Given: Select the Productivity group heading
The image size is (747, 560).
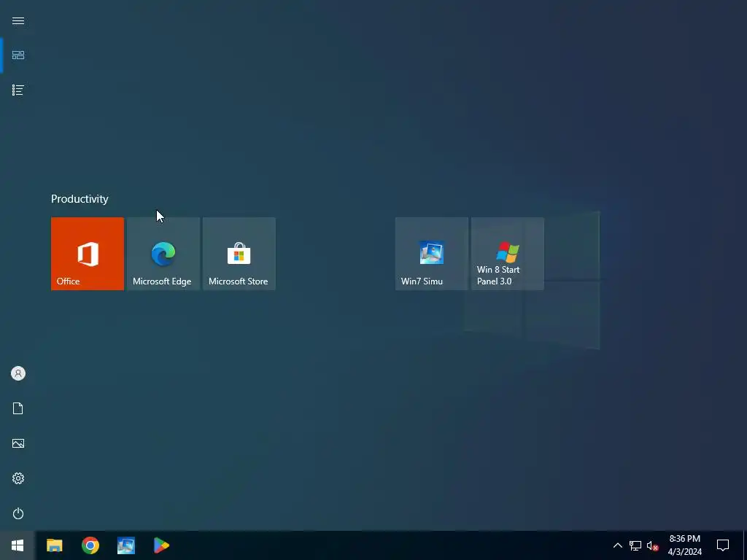Looking at the screenshot, I should click(80, 199).
